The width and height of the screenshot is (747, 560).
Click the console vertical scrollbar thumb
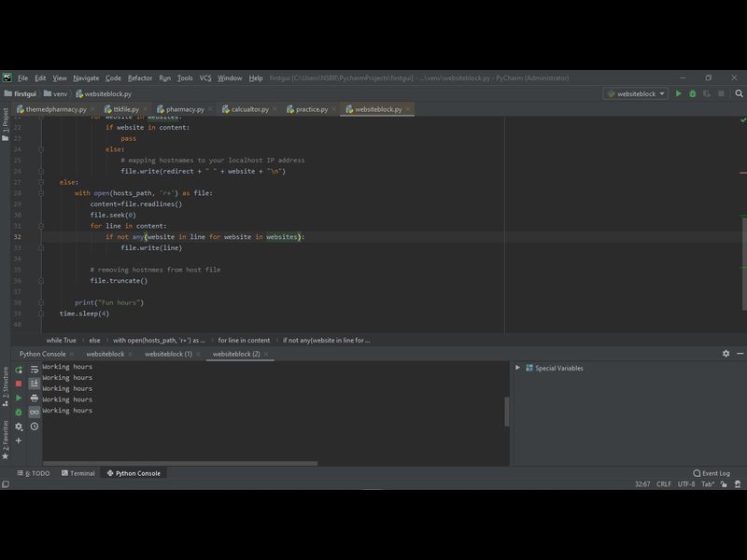tap(506, 412)
